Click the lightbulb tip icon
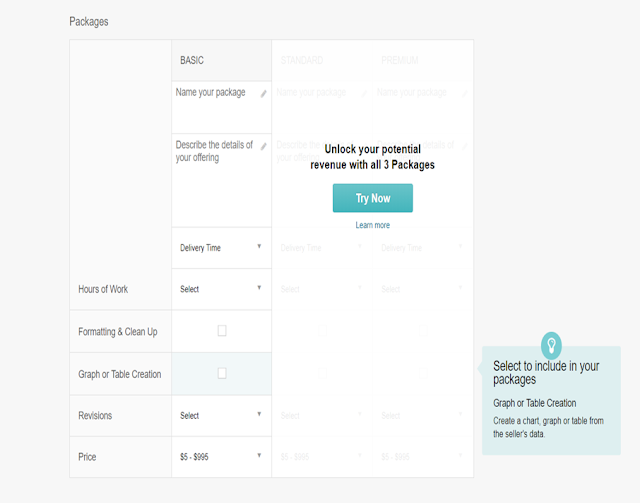Image resolution: width=640 pixels, height=503 pixels. [x=550, y=346]
